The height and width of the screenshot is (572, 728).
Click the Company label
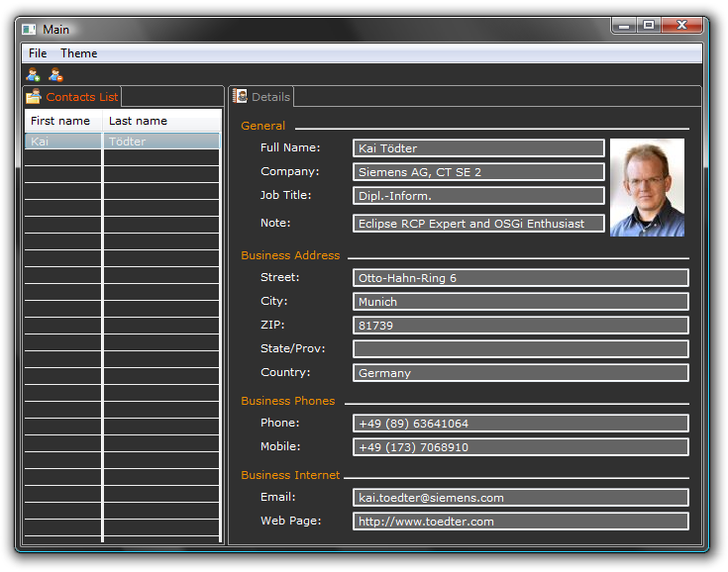289,171
